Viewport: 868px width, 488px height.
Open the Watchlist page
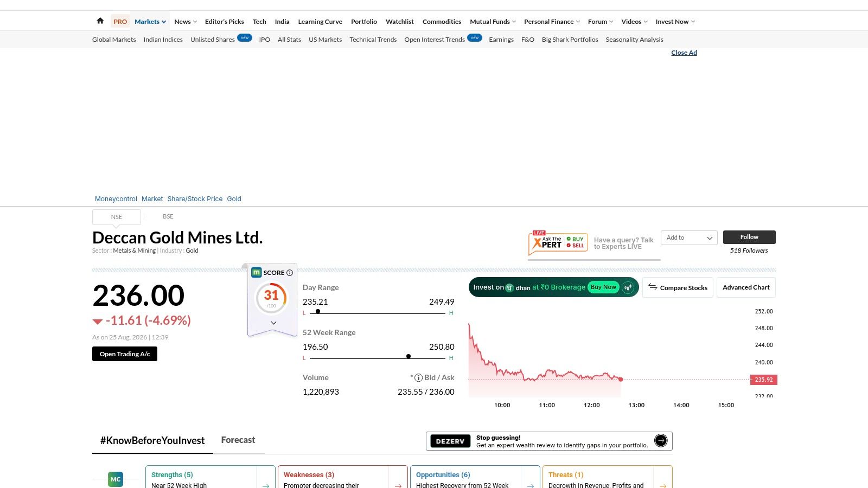click(400, 22)
